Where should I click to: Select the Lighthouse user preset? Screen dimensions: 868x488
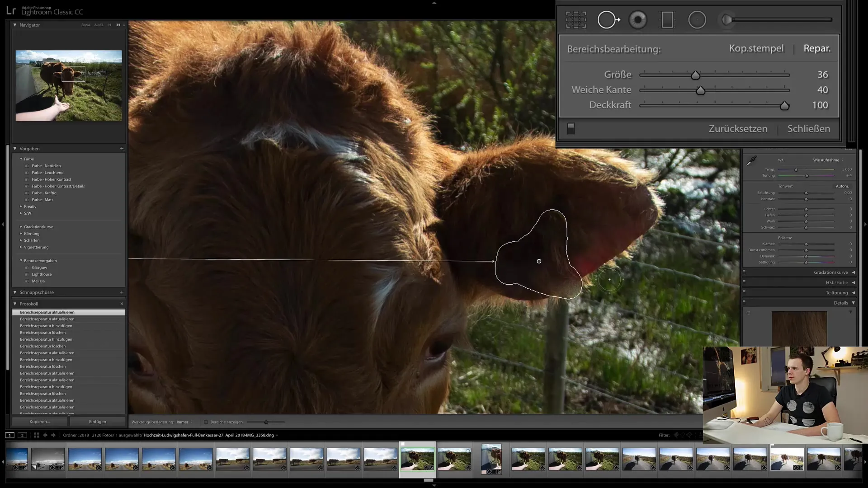(42, 274)
